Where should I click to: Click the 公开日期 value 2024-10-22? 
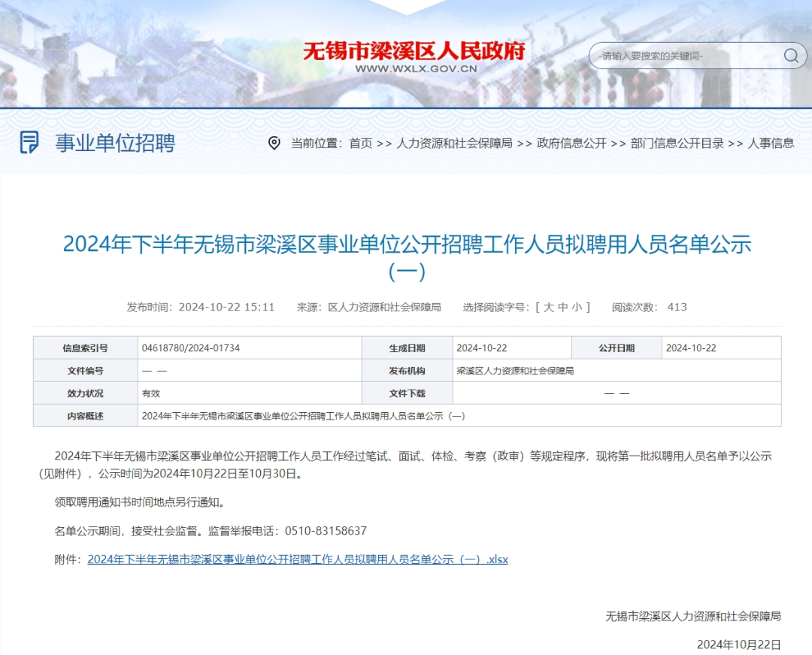tap(691, 348)
